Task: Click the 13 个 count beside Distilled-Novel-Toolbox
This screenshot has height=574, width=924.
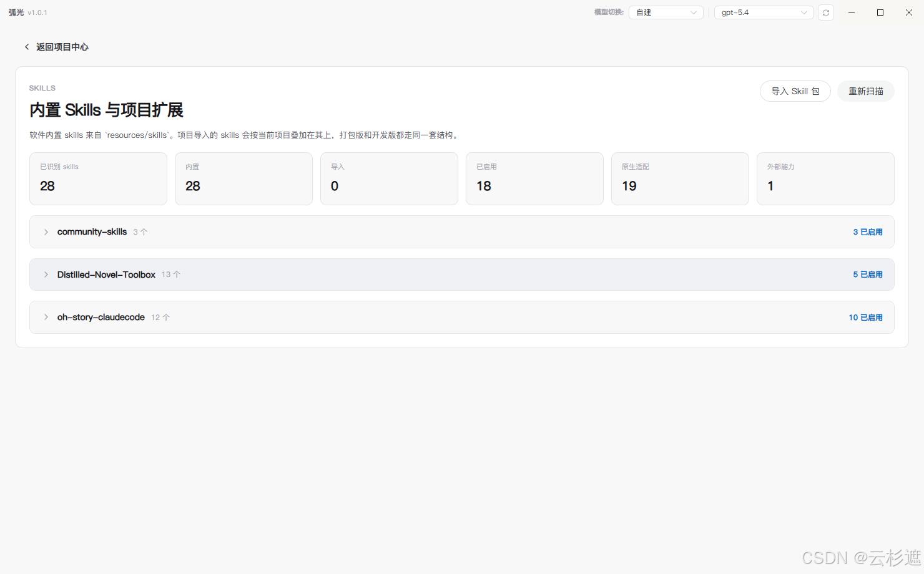Action: pos(170,275)
